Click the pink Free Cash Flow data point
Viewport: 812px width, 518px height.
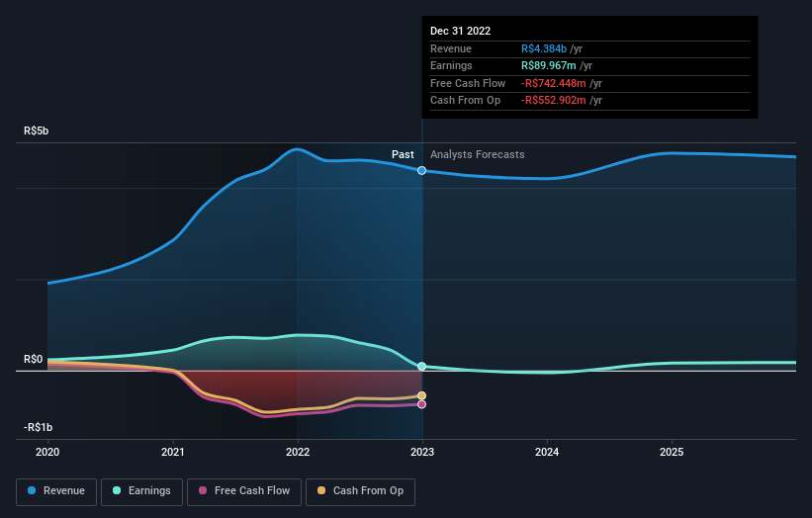422,404
